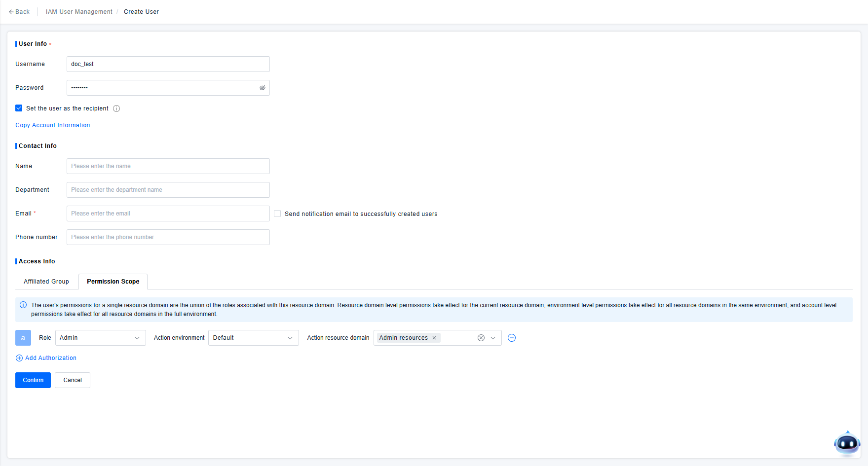Screen dimensions: 868x466
Task: Select the Permission Scope tab
Action: coord(113,282)
